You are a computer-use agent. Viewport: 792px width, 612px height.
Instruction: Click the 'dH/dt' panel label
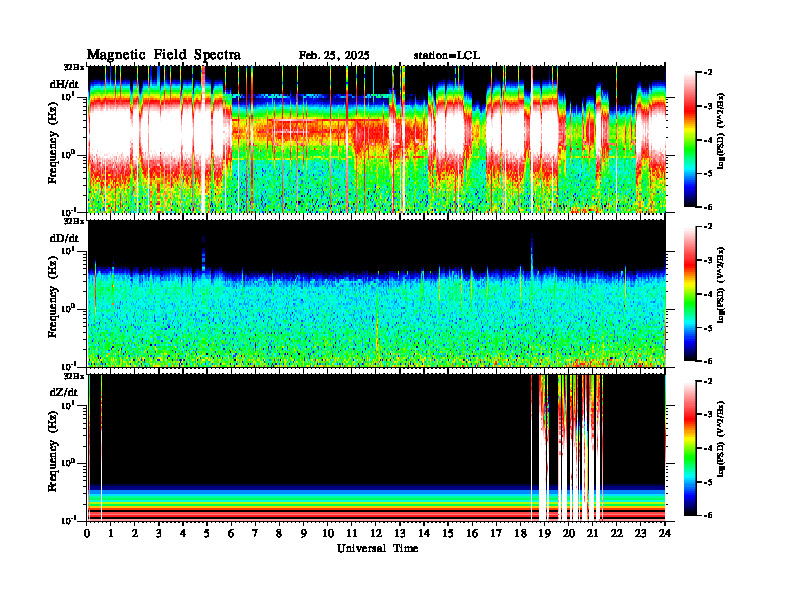[64, 84]
